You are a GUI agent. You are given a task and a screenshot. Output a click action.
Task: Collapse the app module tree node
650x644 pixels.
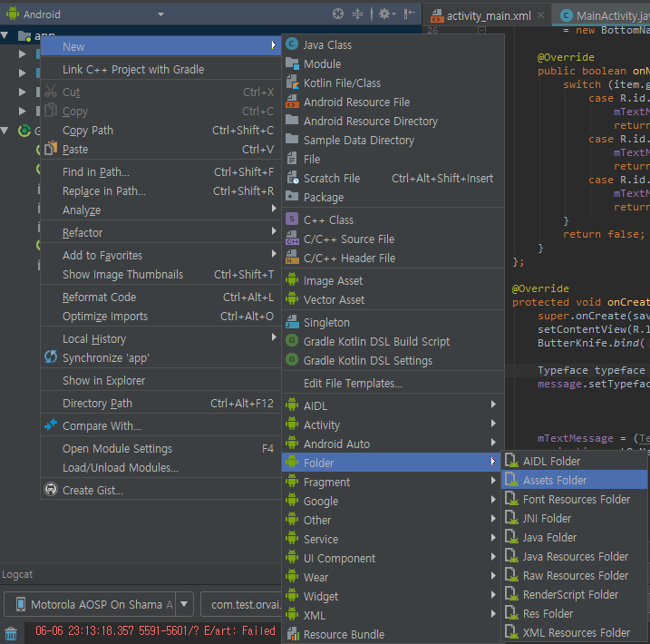click(x=5, y=35)
